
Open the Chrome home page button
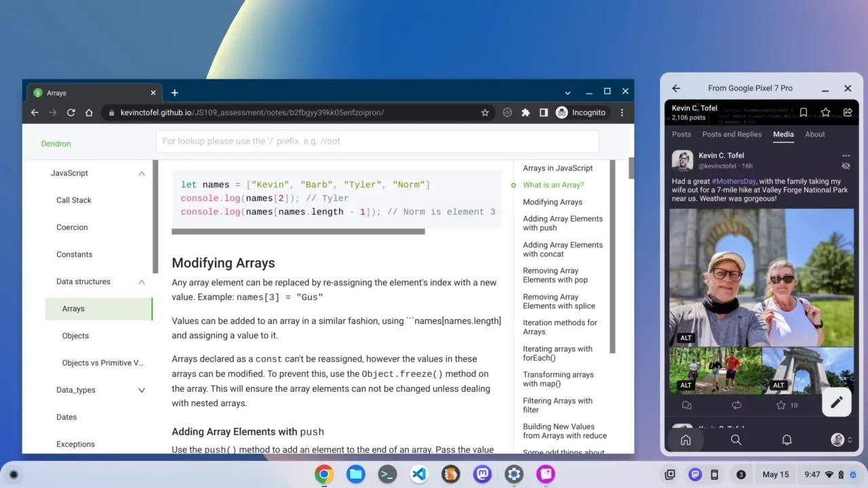point(89,113)
